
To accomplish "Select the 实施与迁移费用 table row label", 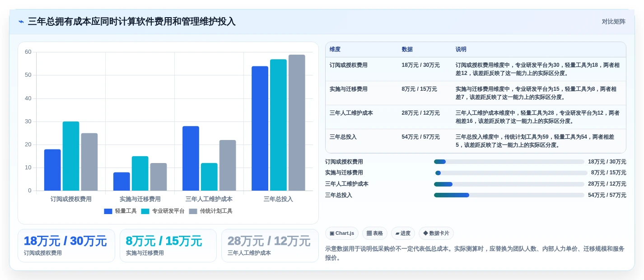I will pos(348,89).
